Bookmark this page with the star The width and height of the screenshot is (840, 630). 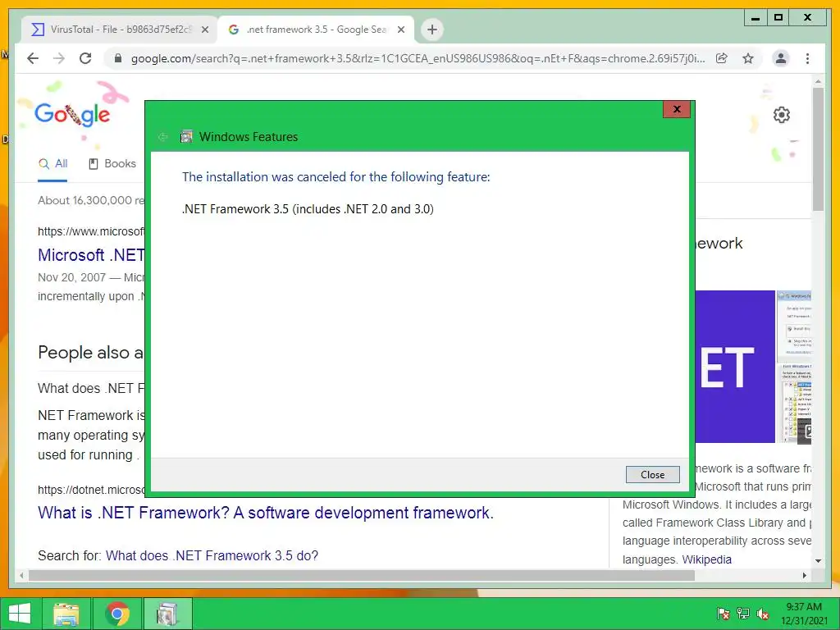point(748,58)
